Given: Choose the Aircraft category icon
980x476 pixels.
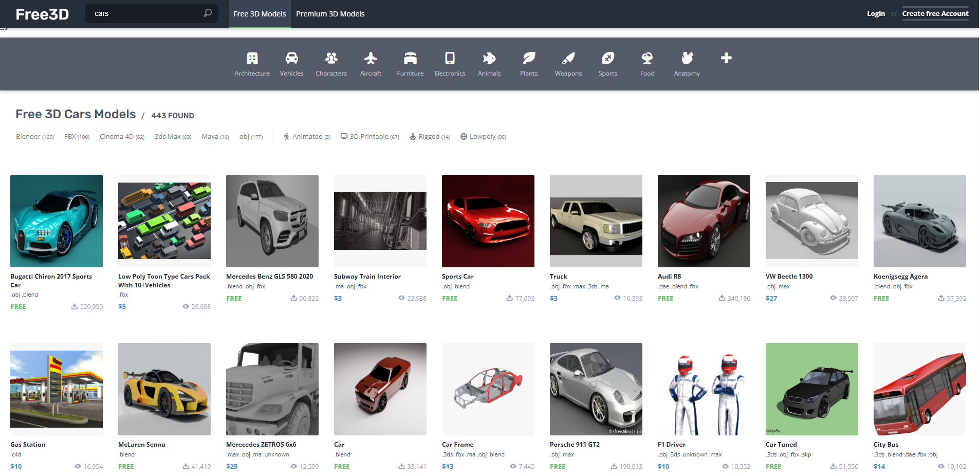Looking at the screenshot, I should [371, 59].
